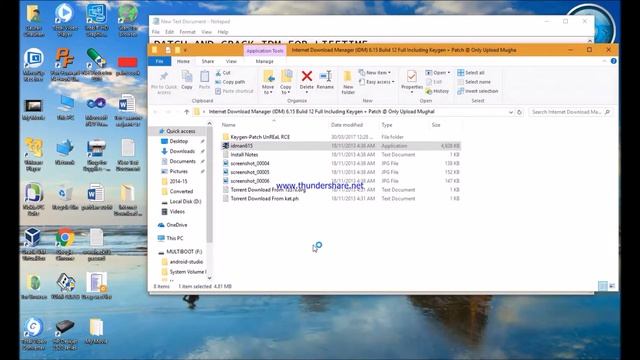The height and width of the screenshot is (360, 640).
Task: Click the Cut scissors button
Action: (223, 73)
